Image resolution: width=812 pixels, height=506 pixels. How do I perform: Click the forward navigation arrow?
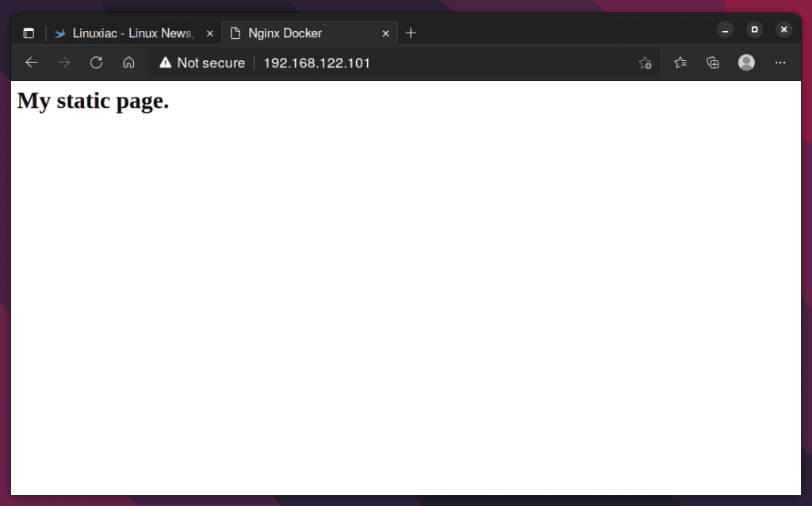tap(64, 63)
